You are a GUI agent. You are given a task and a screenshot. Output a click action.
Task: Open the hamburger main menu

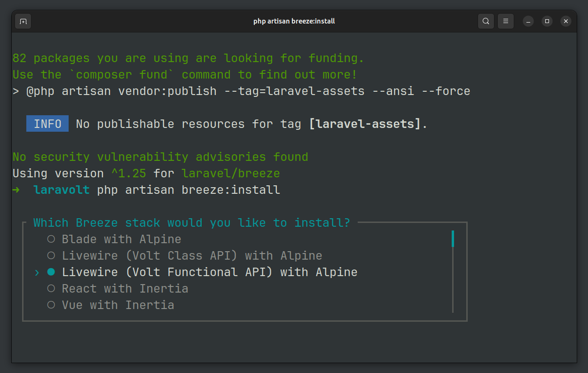click(x=506, y=21)
